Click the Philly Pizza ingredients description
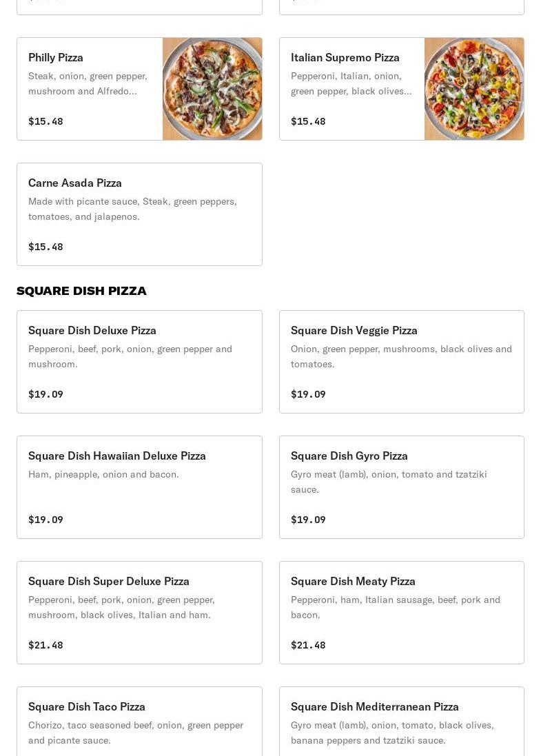 88,83
